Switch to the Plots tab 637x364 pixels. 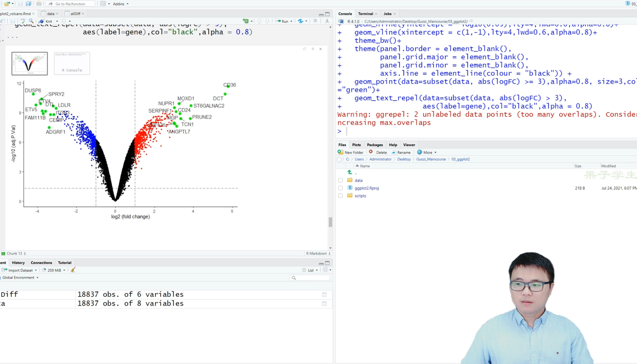(x=356, y=145)
